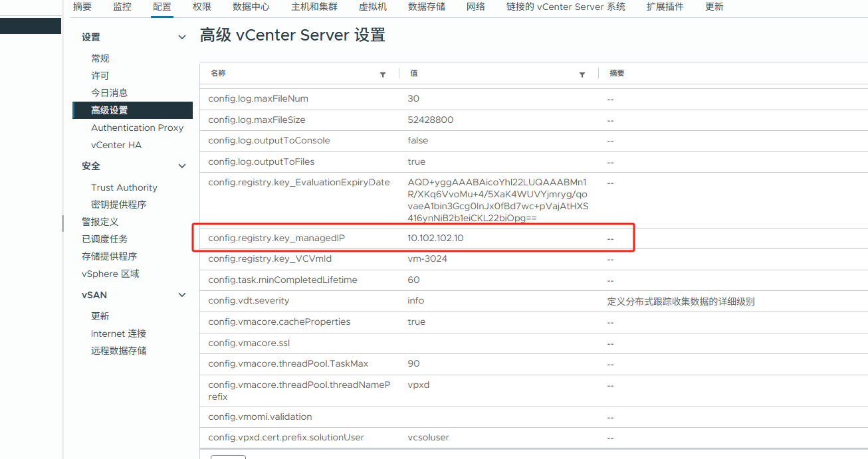Collapse the 安全 section chevron
Viewport: 868px width, 459px height.
pyautogui.click(x=182, y=166)
